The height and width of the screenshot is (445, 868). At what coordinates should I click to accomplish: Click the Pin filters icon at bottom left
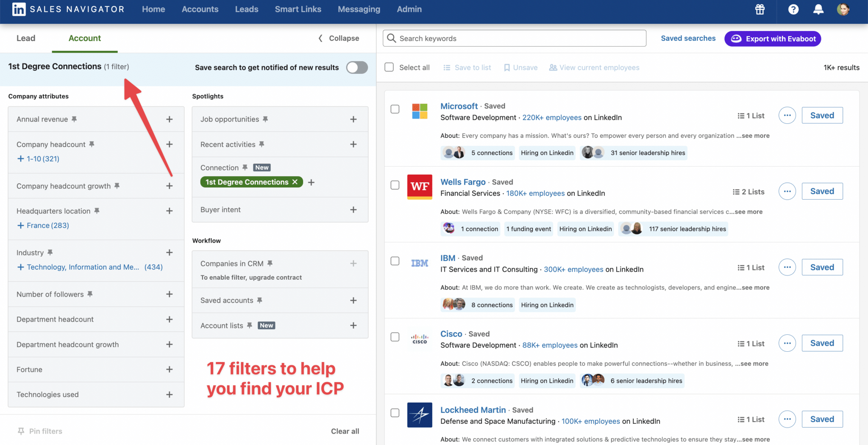pos(21,431)
